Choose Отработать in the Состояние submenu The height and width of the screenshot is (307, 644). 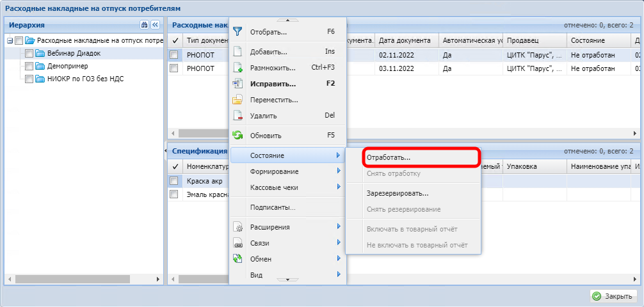click(x=389, y=157)
